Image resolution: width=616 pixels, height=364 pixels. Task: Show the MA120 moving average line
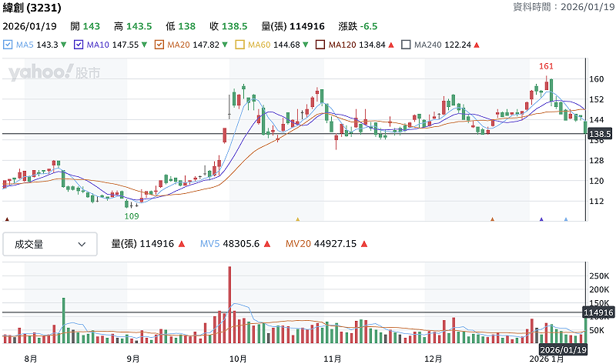(x=320, y=45)
